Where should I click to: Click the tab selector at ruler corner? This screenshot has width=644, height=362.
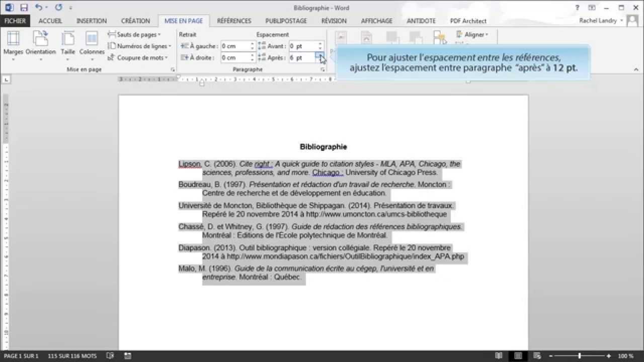coord(6,79)
